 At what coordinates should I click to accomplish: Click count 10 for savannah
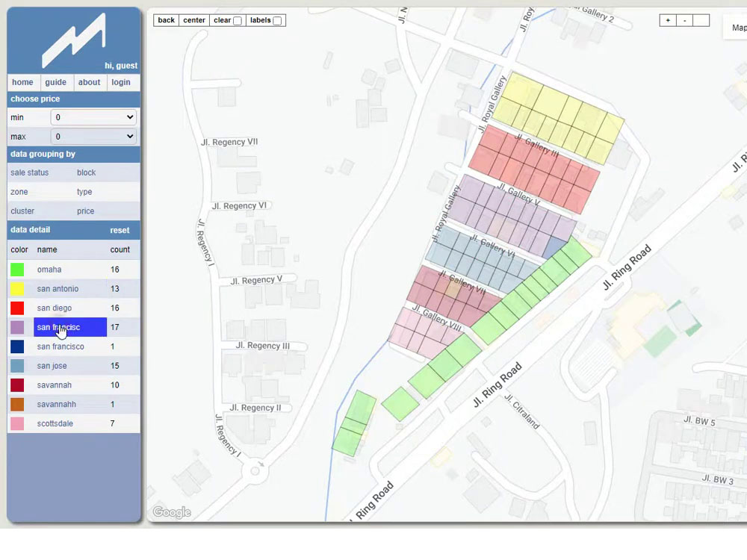115,385
